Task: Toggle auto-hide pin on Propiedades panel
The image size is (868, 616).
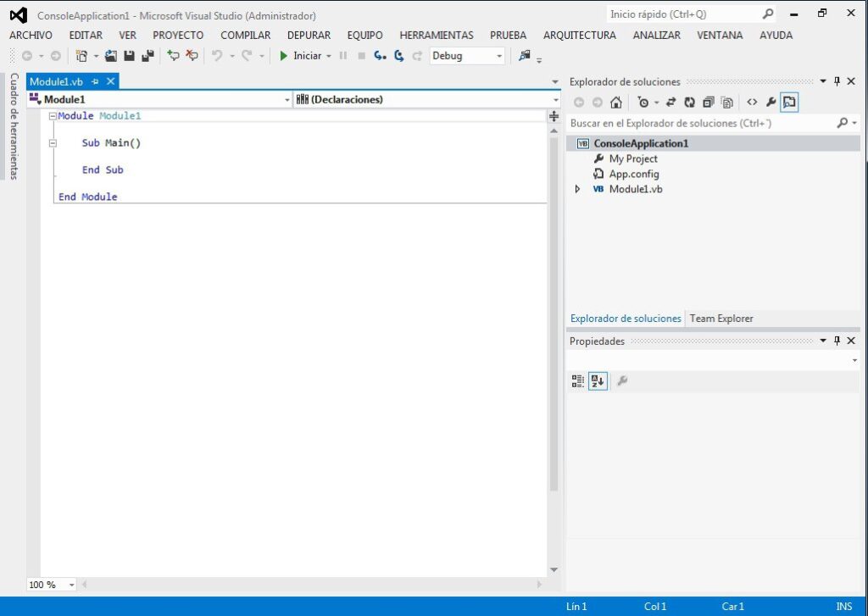Action: [x=837, y=341]
